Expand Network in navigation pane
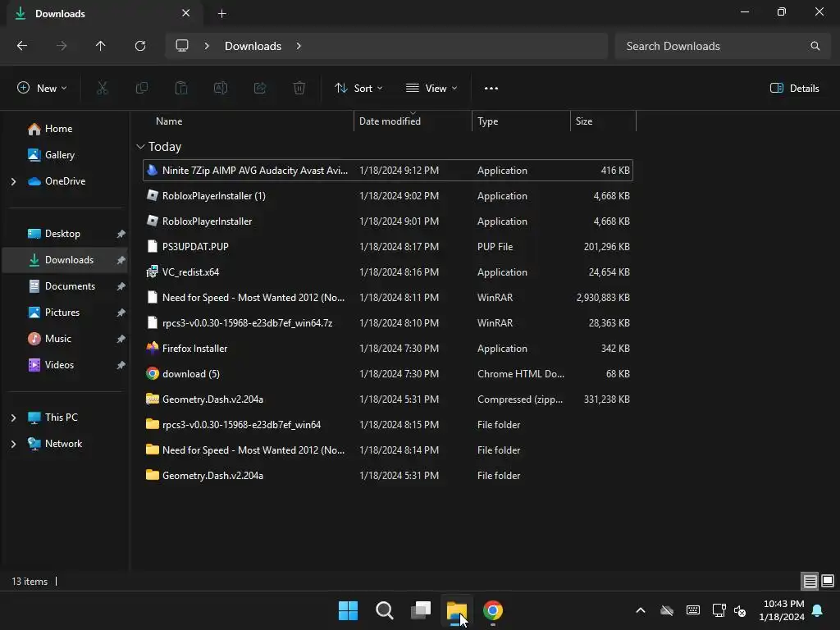This screenshot has width=840, height=630. pos(13,444)
